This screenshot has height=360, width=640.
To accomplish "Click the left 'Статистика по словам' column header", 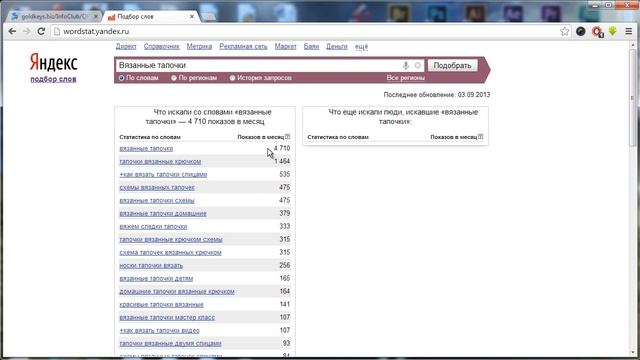I will [150, 137].
